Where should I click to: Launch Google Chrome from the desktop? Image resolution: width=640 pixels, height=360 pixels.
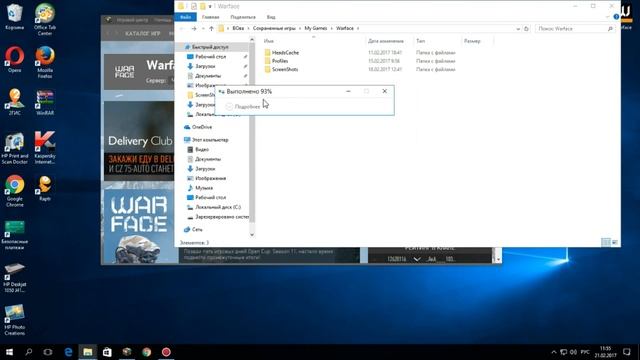[x=15, y=191]
